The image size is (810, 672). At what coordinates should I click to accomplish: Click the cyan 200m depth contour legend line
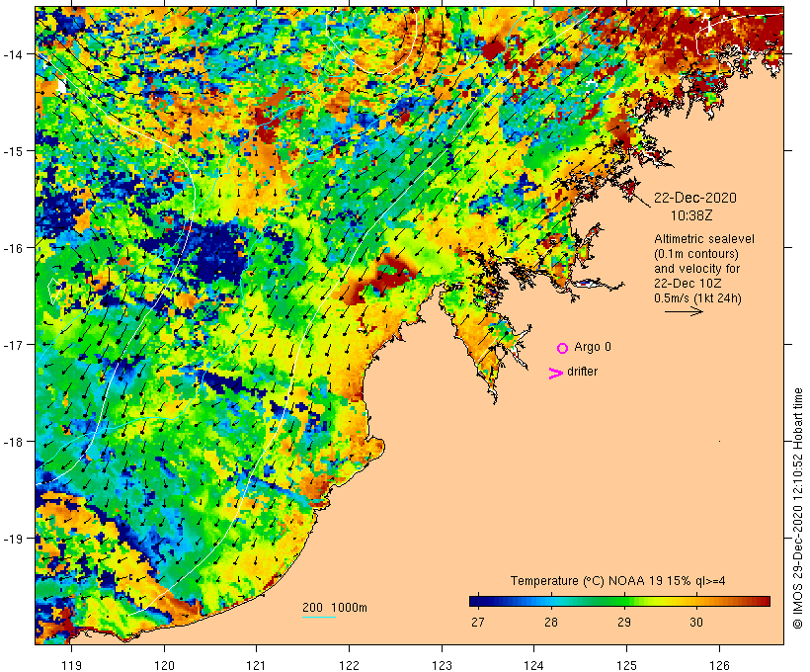pyautogui.click(x=319, y=617)
